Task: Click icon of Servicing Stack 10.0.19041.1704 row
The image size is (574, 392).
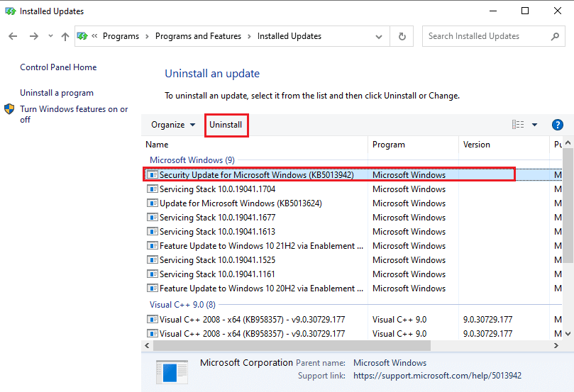Action: [153, 189]
